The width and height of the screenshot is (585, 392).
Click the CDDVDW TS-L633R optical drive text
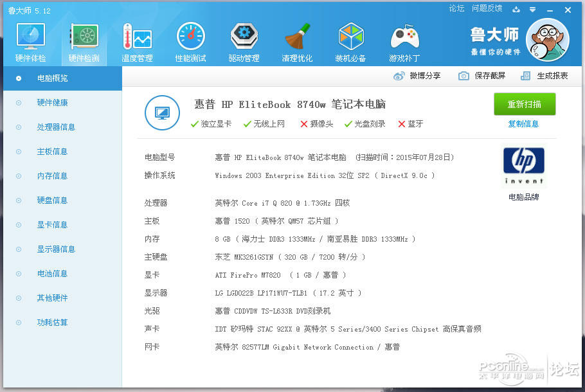click(273, 311)
